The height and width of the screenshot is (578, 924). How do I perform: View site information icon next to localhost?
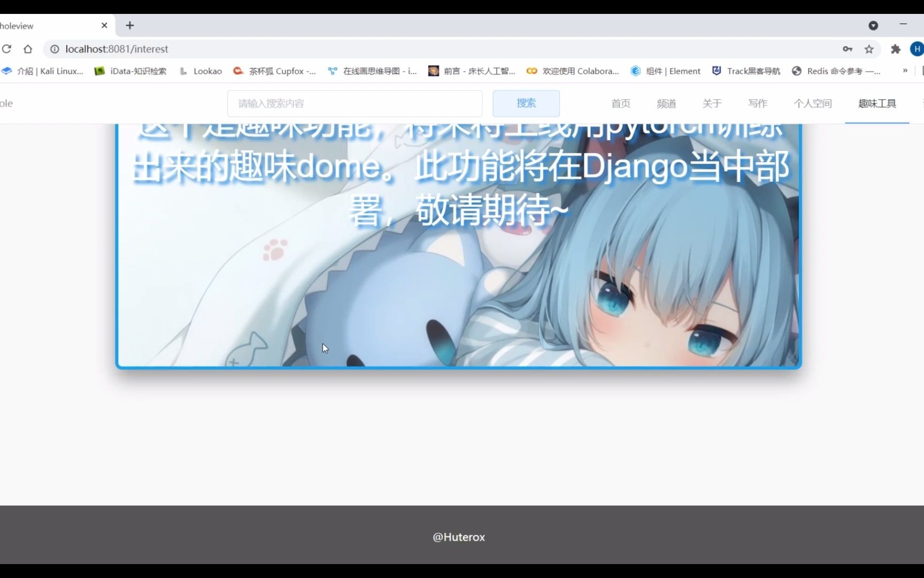coord(55,49)
